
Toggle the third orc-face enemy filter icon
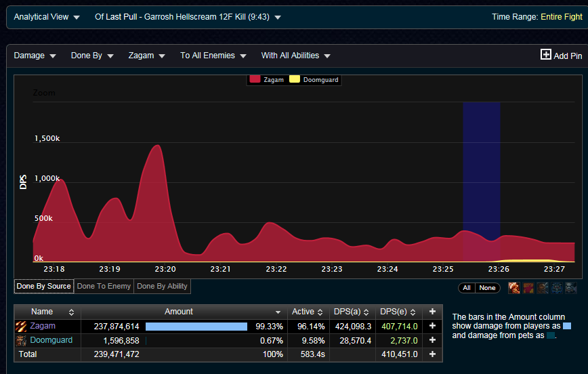tap(543, 288)
